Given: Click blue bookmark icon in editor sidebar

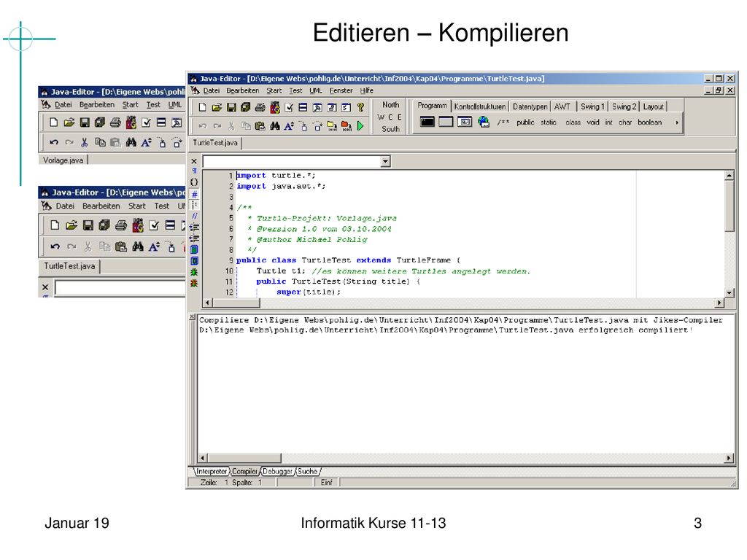Looking at the screenshot, I should 194,261.
